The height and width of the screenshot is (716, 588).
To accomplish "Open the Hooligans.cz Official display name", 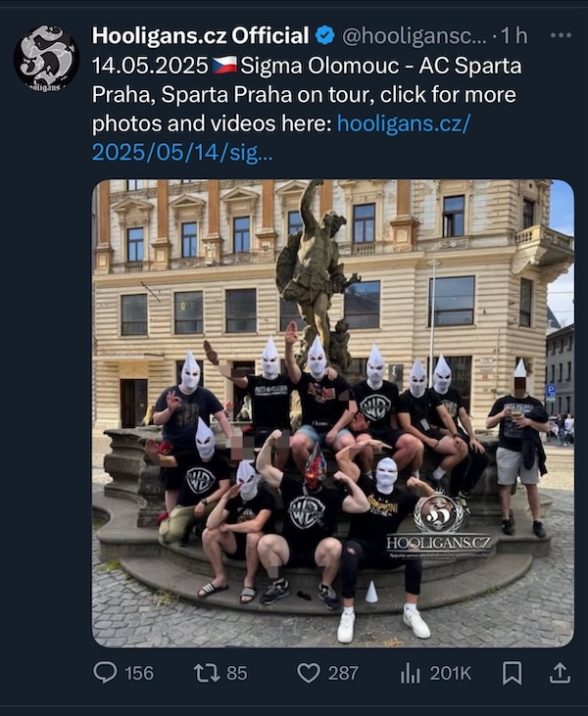I will point(201,35).
